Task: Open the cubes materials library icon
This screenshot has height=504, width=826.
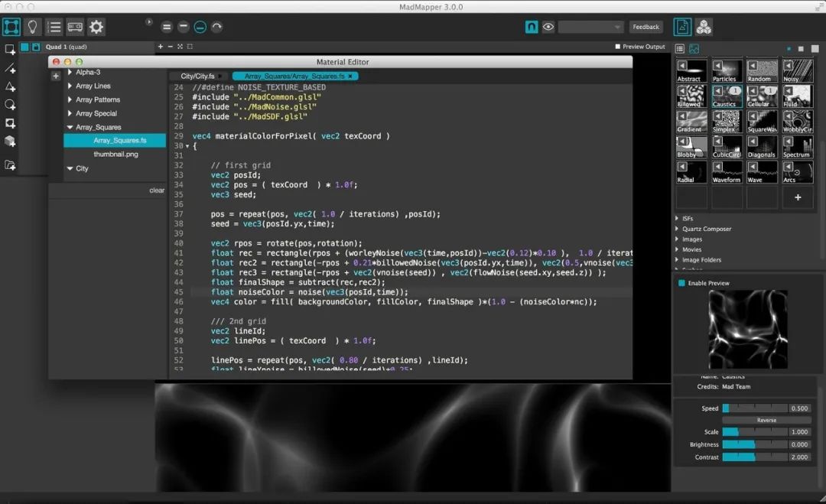Action: pyautogui.click(x=704, y=26)
